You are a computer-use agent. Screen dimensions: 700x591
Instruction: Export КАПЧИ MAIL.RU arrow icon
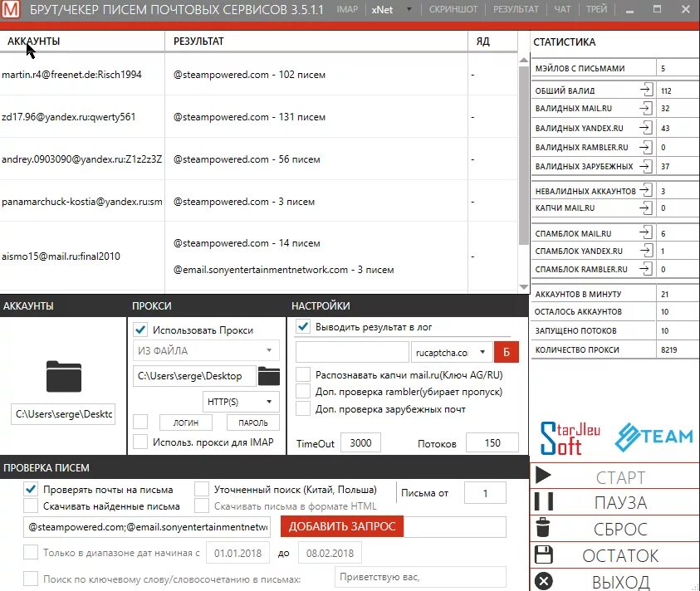pyautogui.click(x=646, y=208)
